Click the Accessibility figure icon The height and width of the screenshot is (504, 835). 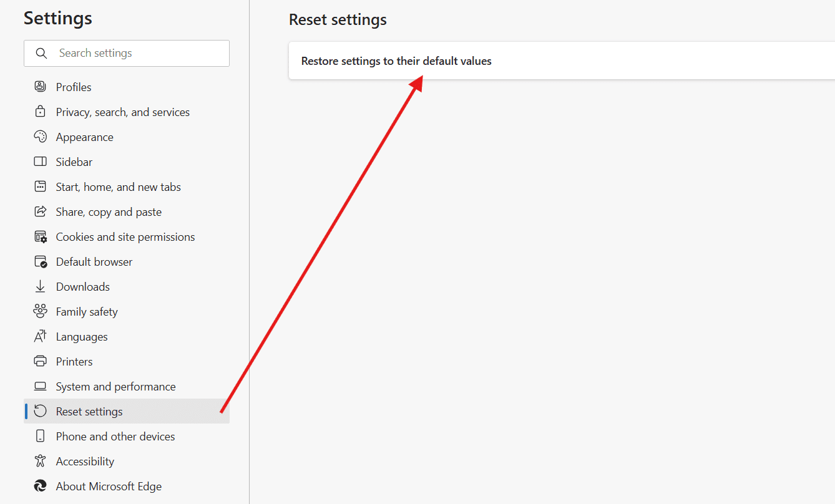(x=41, y=461)
